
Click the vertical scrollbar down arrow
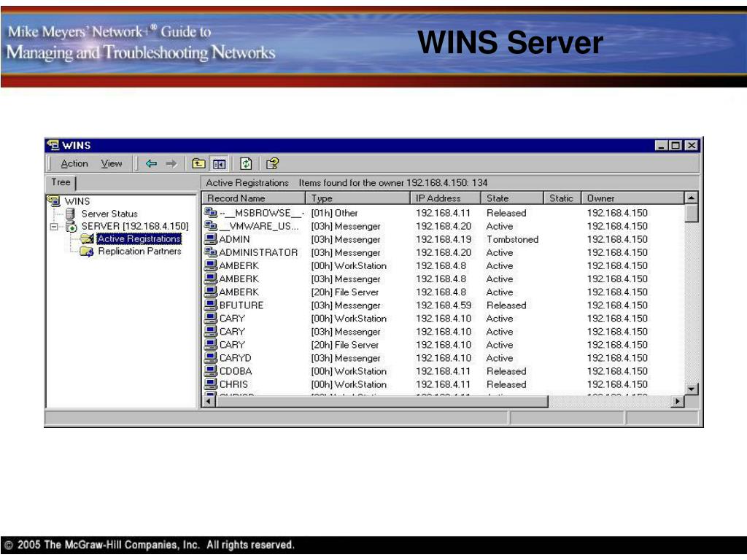692,389
